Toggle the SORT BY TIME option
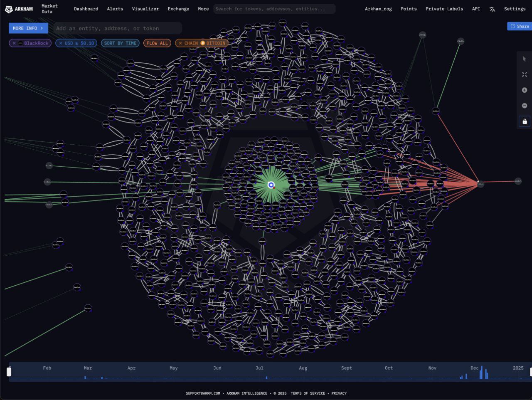532x400 pixels. pos(120,43)
